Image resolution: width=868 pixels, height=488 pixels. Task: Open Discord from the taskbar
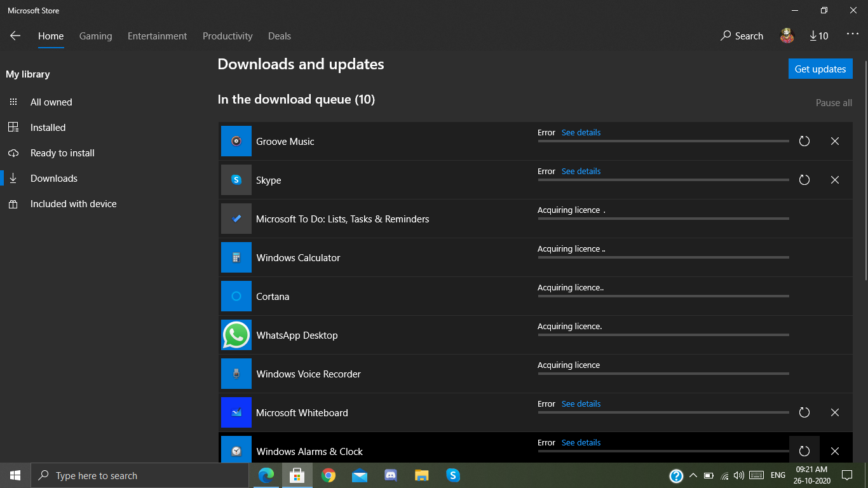pyautogui.click(x=391, y=475)
